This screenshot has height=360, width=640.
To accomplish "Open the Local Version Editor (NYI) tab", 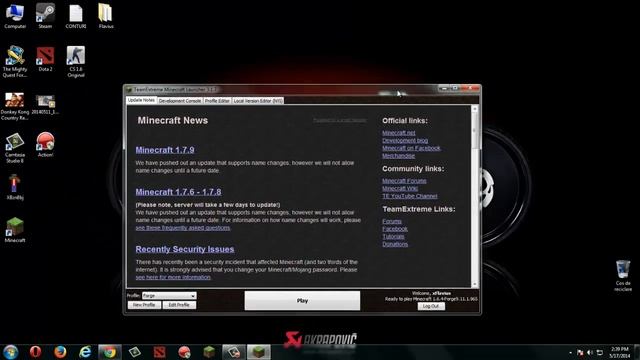I will [x=258, y=100].
